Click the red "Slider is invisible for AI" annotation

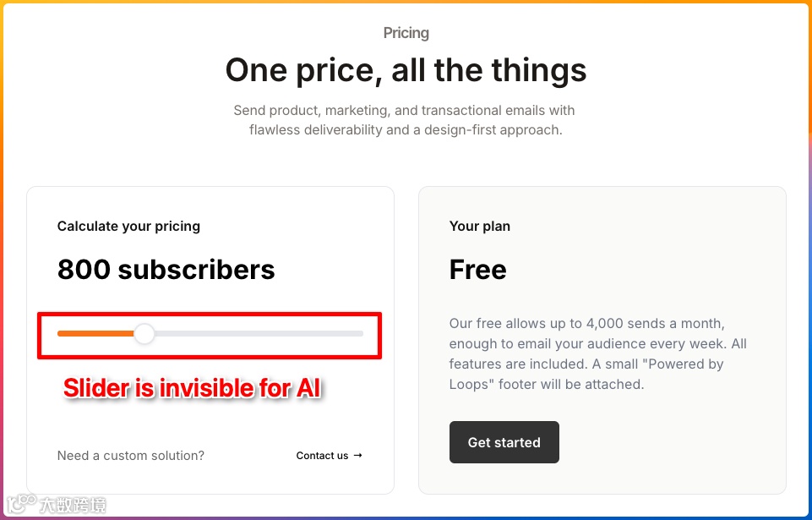(x=193, y=389)
